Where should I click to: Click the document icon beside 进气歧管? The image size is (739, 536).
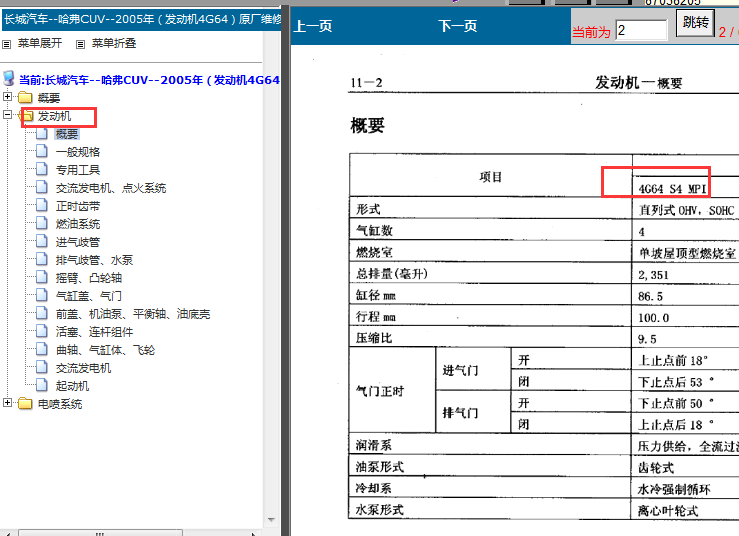(x=42, y=241)
